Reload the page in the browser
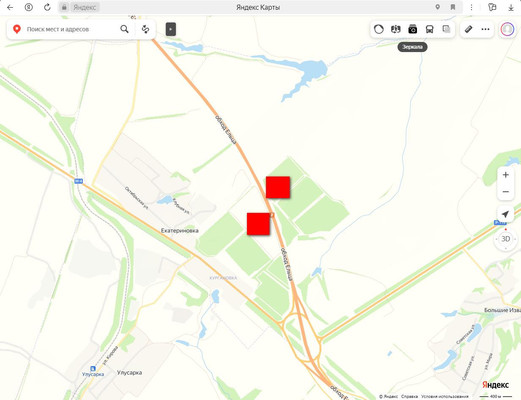 47,7
